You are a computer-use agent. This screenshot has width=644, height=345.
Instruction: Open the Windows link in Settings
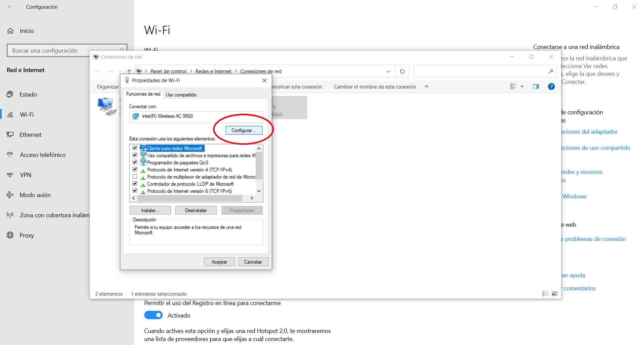click(574, 196)
